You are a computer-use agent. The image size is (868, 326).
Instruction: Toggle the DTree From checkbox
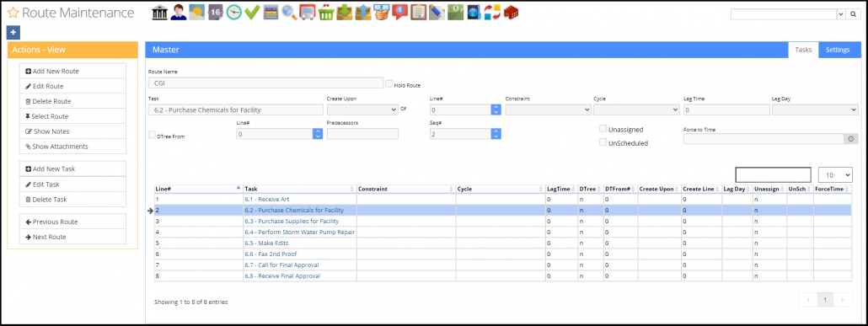[x=152, y=135]
